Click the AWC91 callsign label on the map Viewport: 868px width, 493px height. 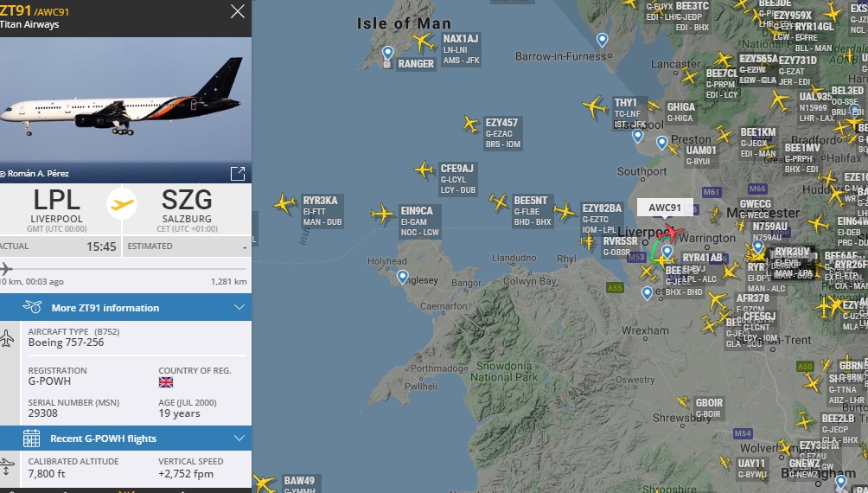[x=665, y=208]
